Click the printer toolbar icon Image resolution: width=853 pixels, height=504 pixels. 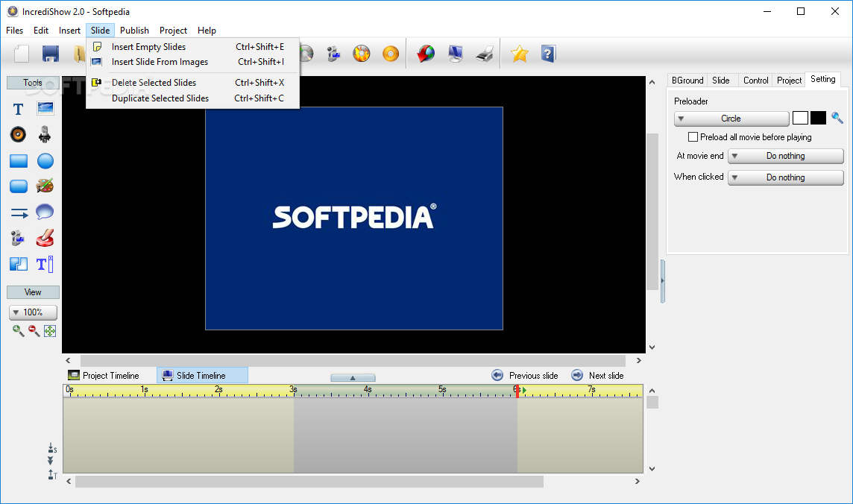(484, 54)
